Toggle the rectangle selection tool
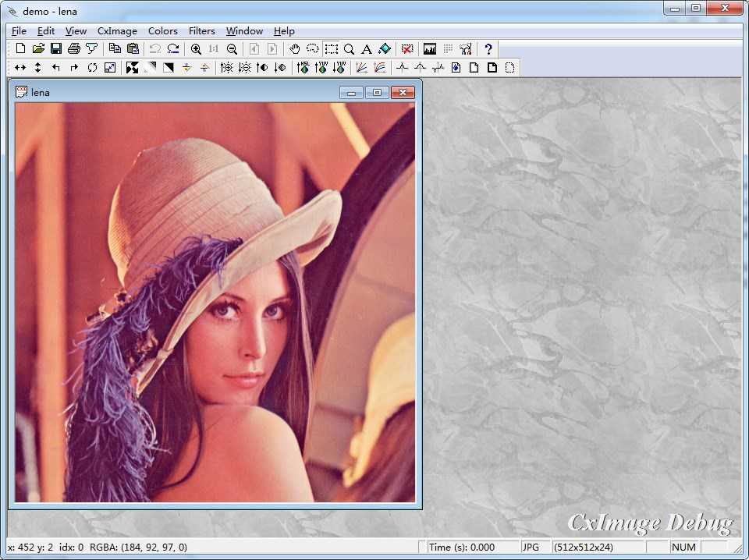Screen dimensions: 749x560 pyautogui.click(x=331, y=49)
